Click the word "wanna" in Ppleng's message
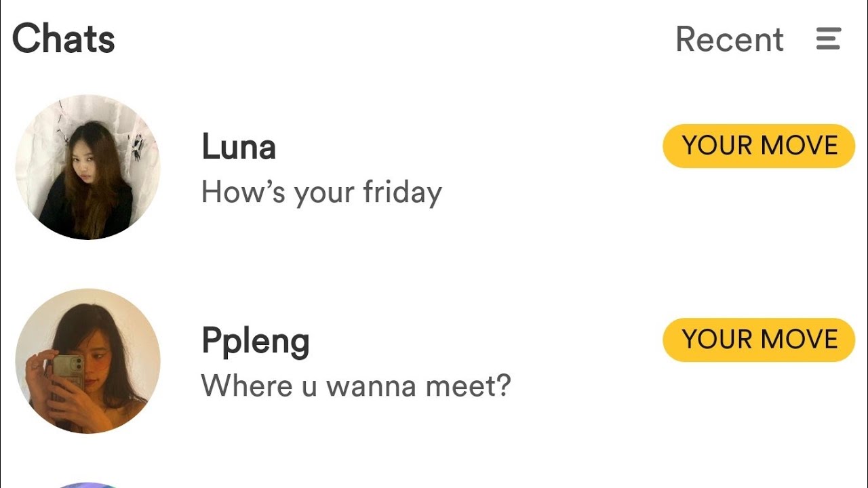Screen dimensions: 868x488 [x=371, y=386]
